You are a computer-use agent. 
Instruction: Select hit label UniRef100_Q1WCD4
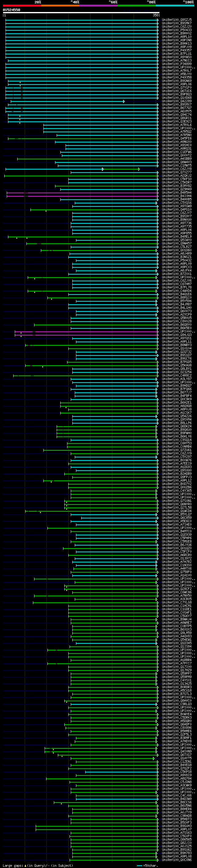tap(177, 511)
